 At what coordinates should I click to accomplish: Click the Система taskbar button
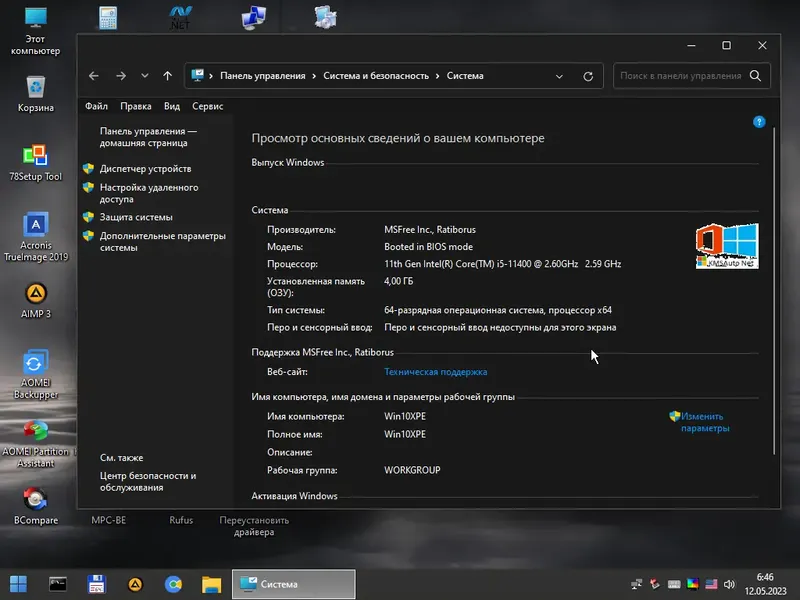[x=293, y=584]
